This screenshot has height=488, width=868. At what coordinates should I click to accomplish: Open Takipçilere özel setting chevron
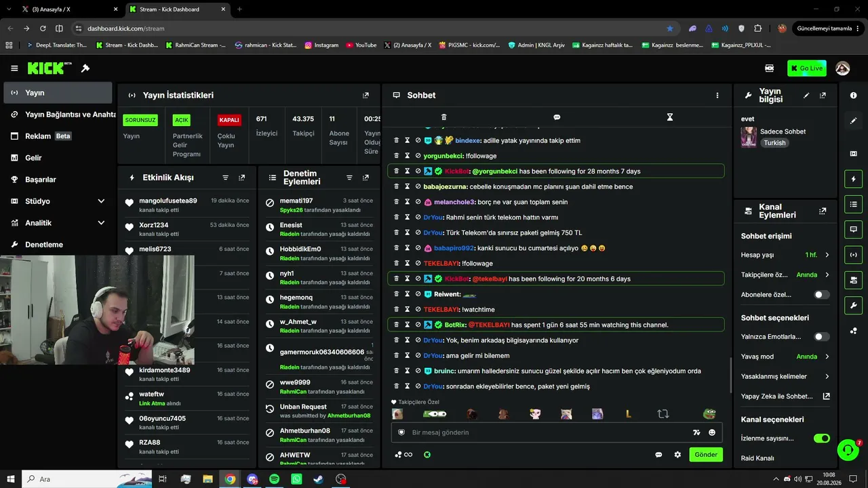(x=827, y=275)
